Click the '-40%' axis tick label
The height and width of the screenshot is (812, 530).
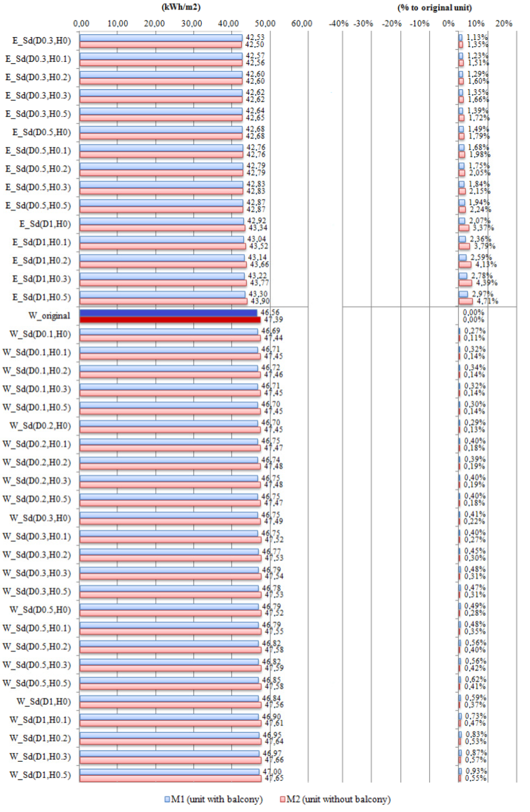pyautogui.click(x=338, y=23)
